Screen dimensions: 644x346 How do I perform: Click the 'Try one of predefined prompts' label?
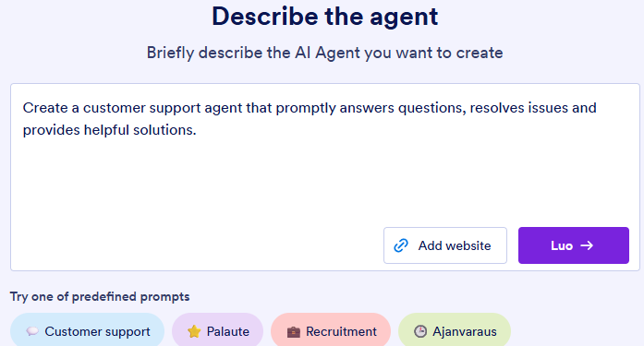coord(100,296)
